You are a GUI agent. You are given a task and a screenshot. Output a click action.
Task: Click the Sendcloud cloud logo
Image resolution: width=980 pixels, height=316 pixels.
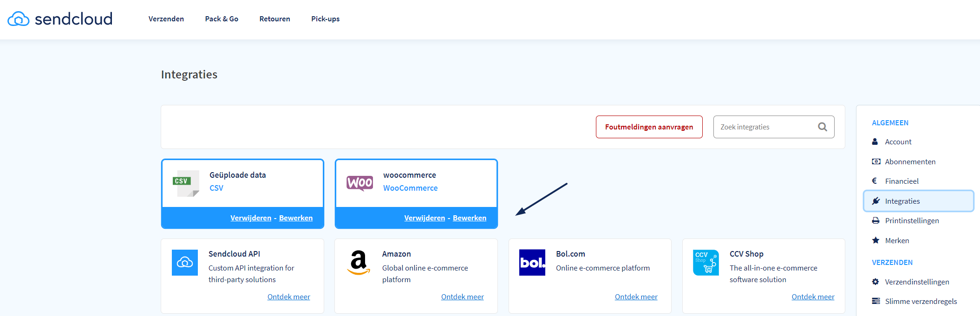click(x=19, y=19)
